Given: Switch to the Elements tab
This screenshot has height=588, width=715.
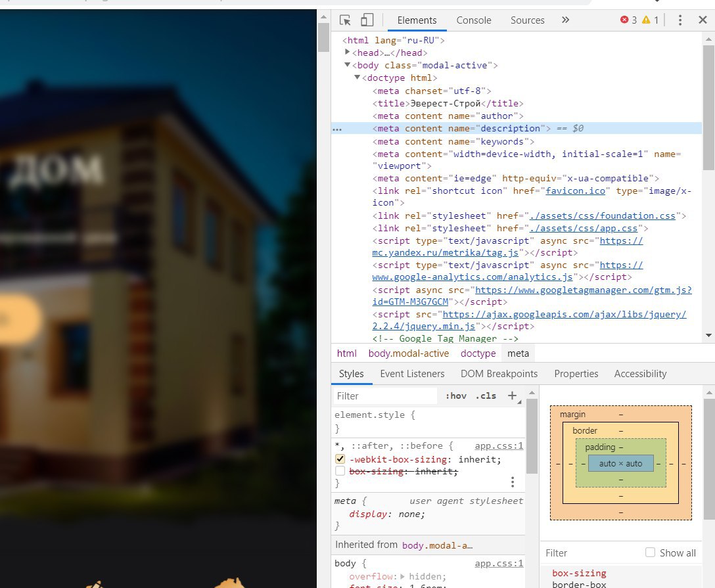Looking at the screenshot, I should [417, 20].
